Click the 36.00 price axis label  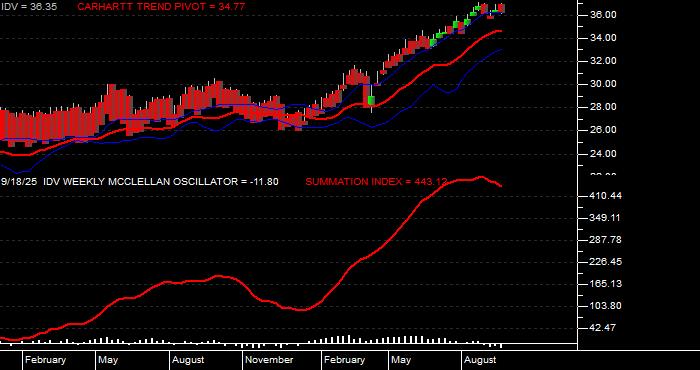[x=604, y=15]
